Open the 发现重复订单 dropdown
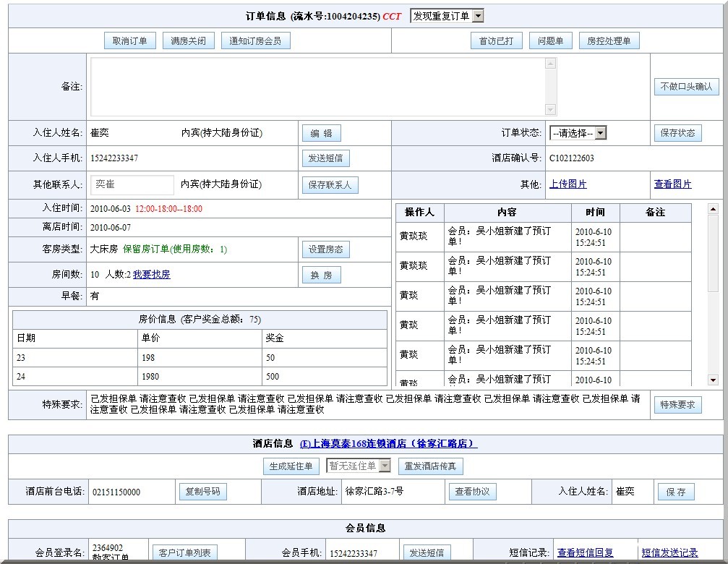 (x=447, y=16)
